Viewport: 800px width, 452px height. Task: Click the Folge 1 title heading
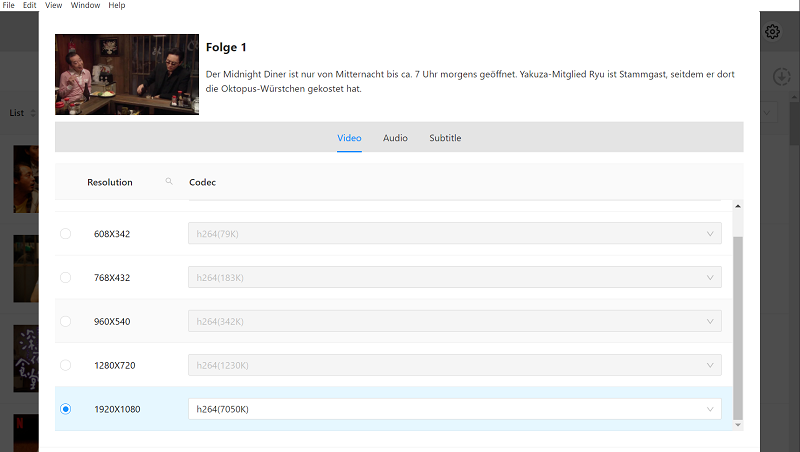point(226,47)
